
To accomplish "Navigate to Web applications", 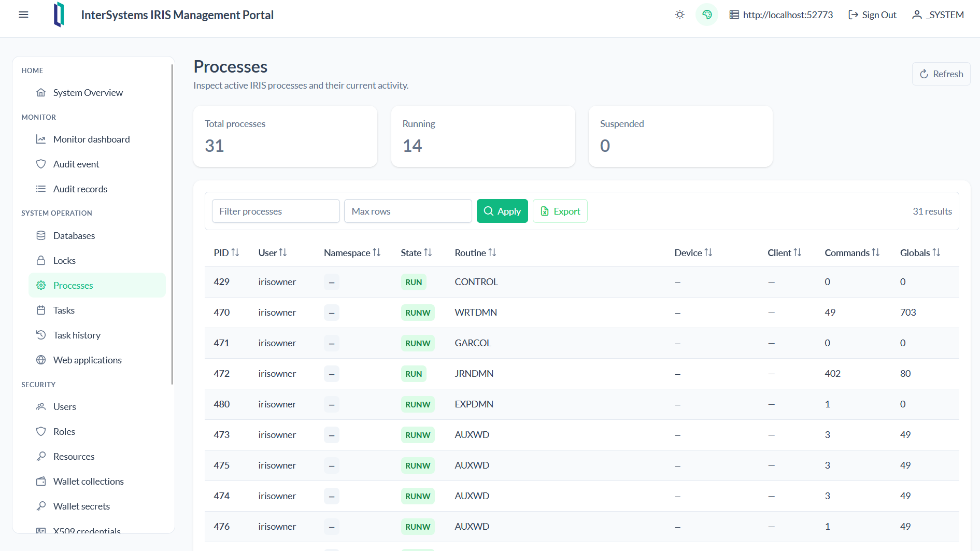I will point(97,360).
